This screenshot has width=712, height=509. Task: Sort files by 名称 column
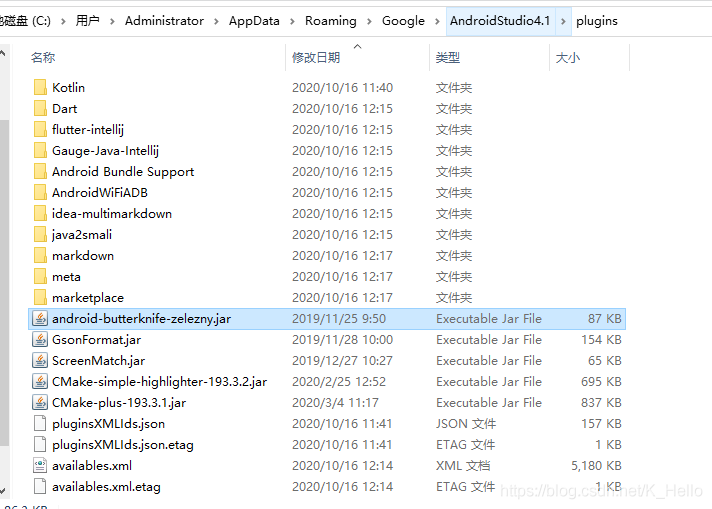tap(43, 58)
